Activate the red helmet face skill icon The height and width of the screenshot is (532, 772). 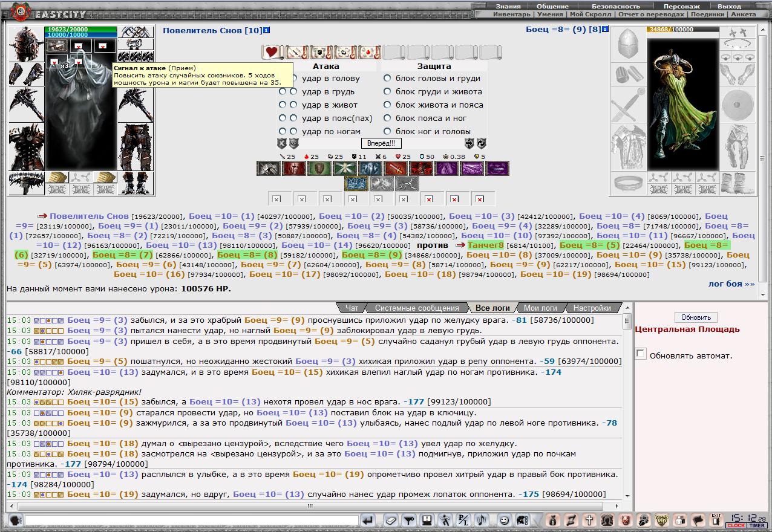(x=293, y=169)
